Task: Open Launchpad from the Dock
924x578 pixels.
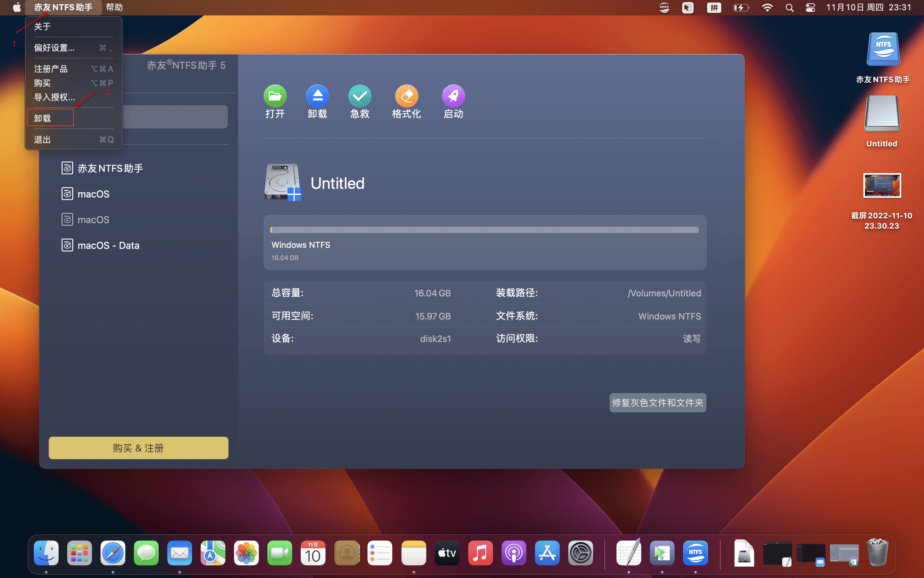Action: pos(80,553)
